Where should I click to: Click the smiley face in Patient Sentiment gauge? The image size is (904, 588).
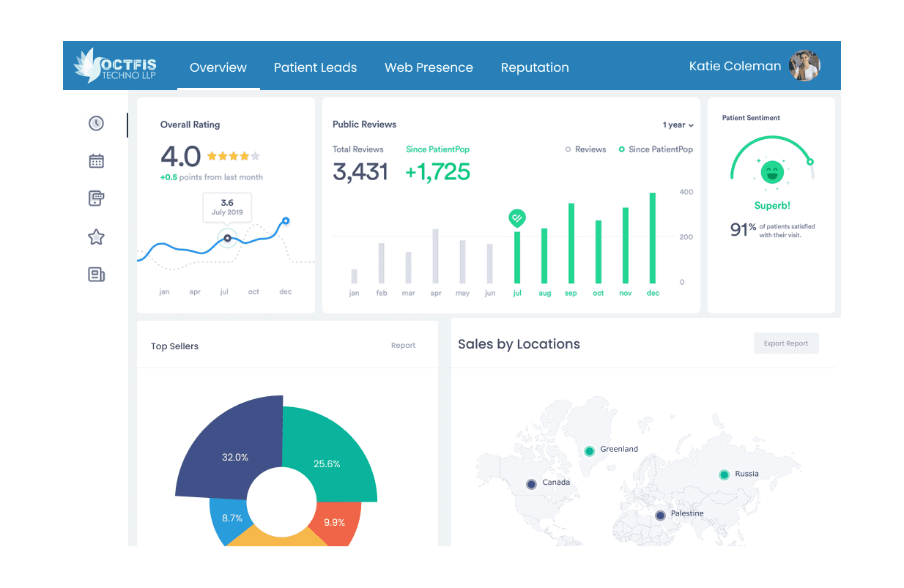[x=771, y=173]
